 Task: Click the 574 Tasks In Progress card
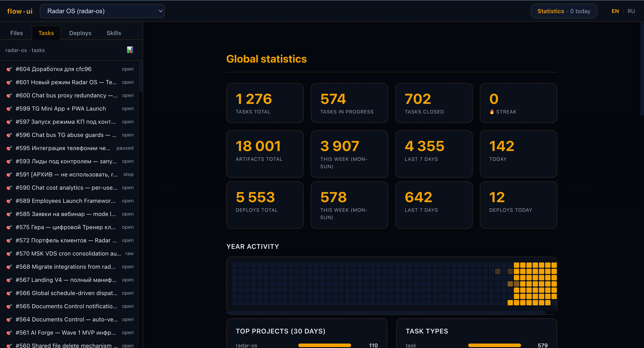pos(349,103)
